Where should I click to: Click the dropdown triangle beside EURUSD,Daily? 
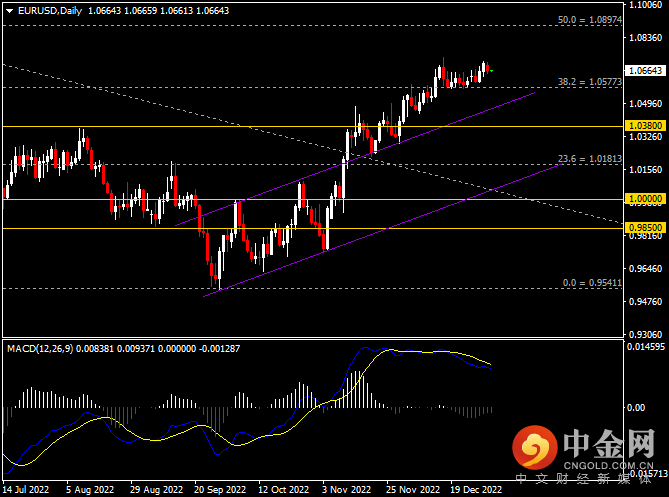tap(8, 11)
